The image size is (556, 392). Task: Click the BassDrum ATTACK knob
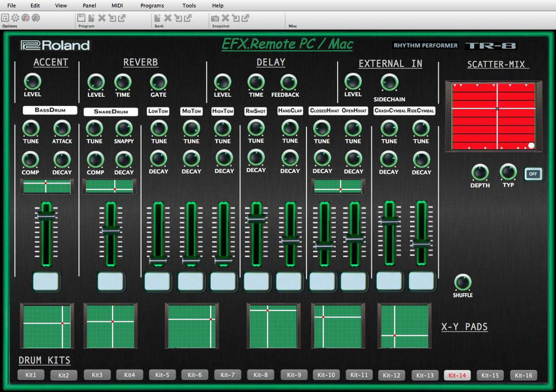[x=62, y=129]
